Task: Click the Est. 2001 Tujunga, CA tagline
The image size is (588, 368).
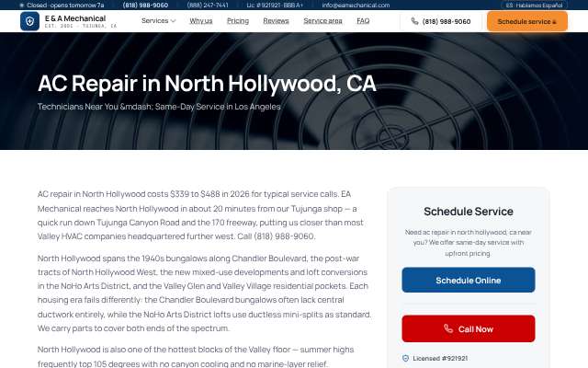Action: pos(81,26)
